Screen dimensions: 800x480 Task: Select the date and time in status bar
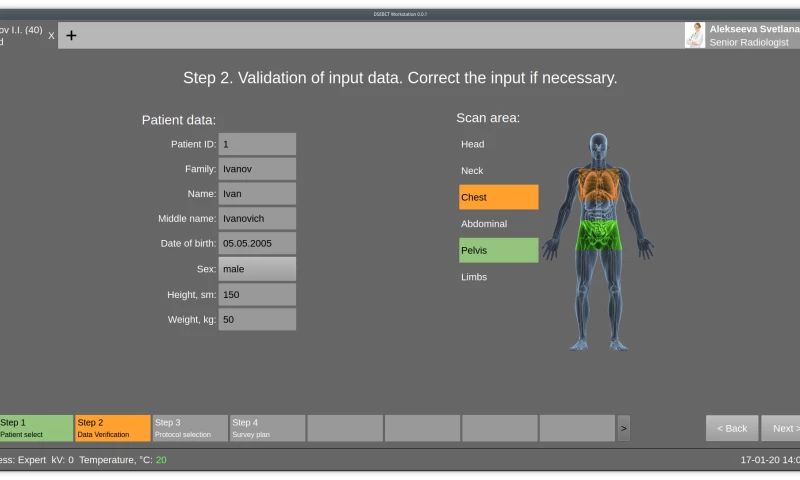(x=770, y=460)
